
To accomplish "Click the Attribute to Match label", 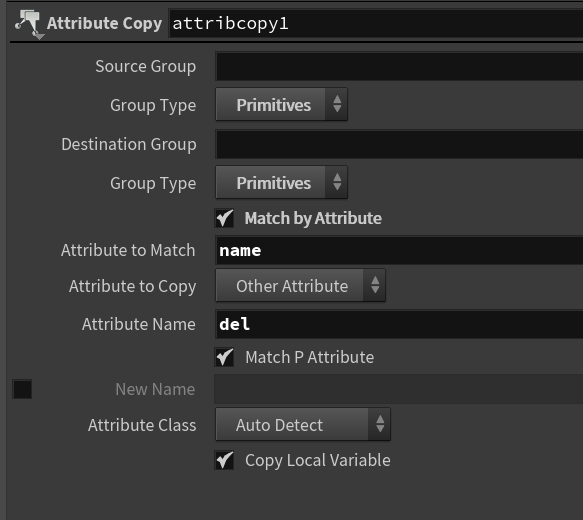I will click(128, 250).
